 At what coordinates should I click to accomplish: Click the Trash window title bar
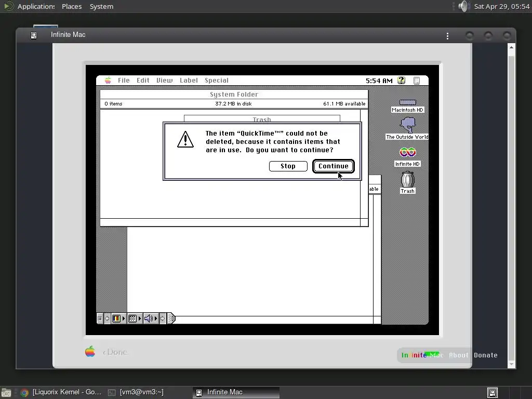point(262,119)
